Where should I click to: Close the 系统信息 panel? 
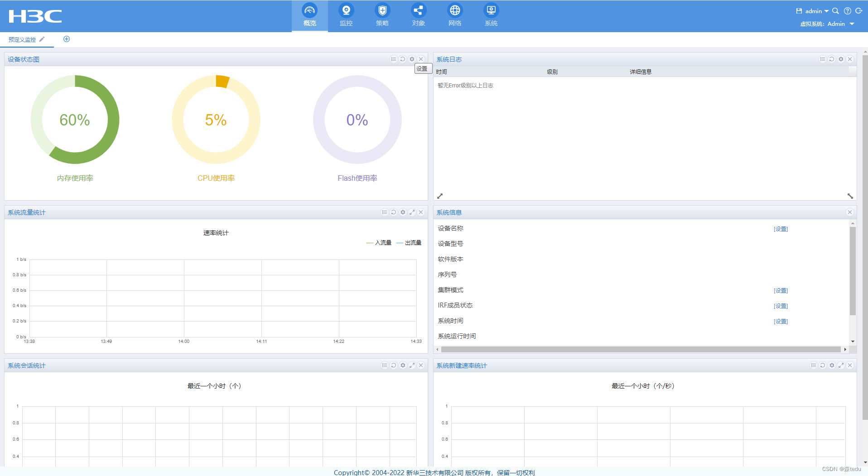(x=850, y=212)
